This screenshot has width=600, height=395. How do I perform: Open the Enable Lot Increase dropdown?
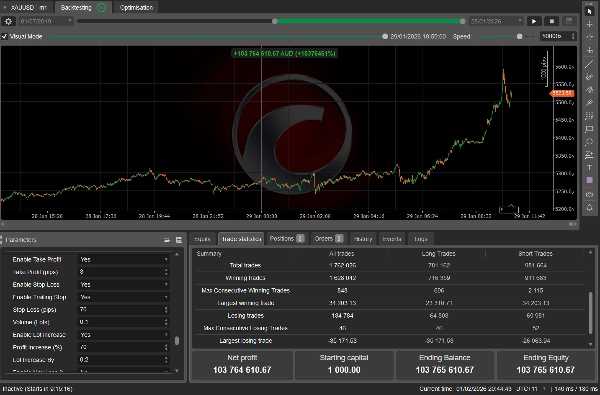[x=123, y=335]
